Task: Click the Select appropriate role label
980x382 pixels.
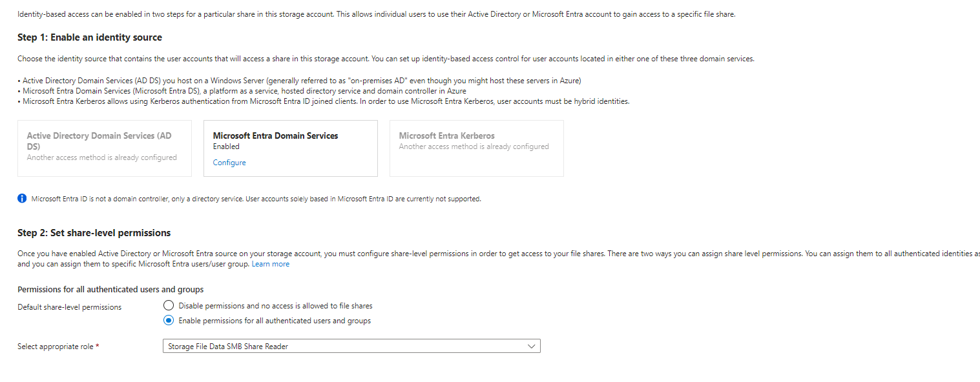Action: click(x=58, y=347)
